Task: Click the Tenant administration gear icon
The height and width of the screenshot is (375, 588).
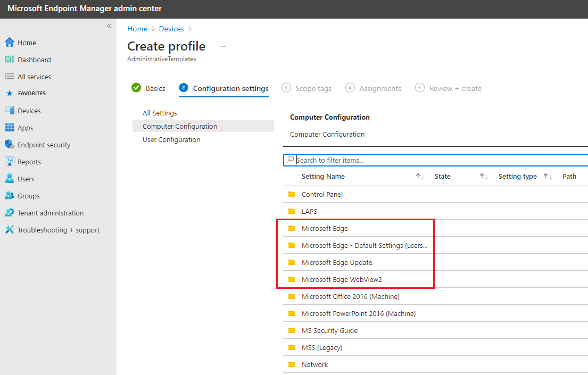Action: 10,213
